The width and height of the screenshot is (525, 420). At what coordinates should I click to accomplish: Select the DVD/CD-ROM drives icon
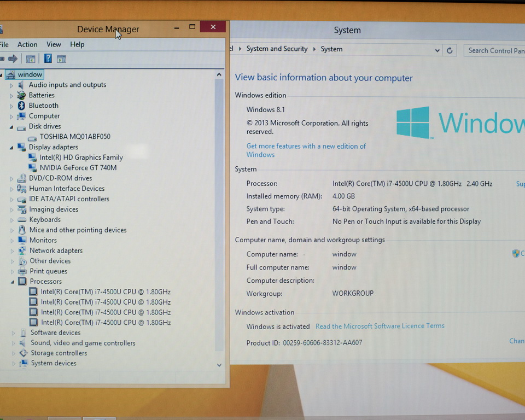point(22,178)
